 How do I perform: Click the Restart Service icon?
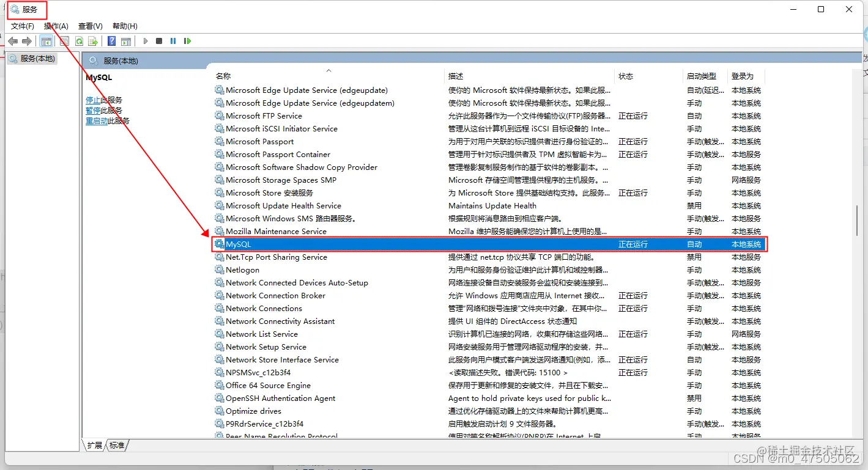(187, 41)
